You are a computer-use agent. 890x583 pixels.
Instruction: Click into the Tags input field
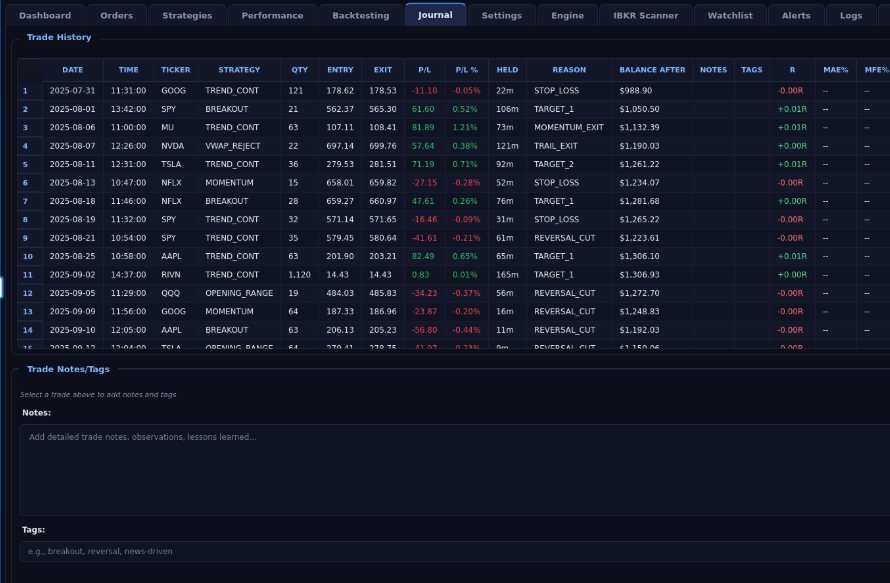[x=455, y=551]
